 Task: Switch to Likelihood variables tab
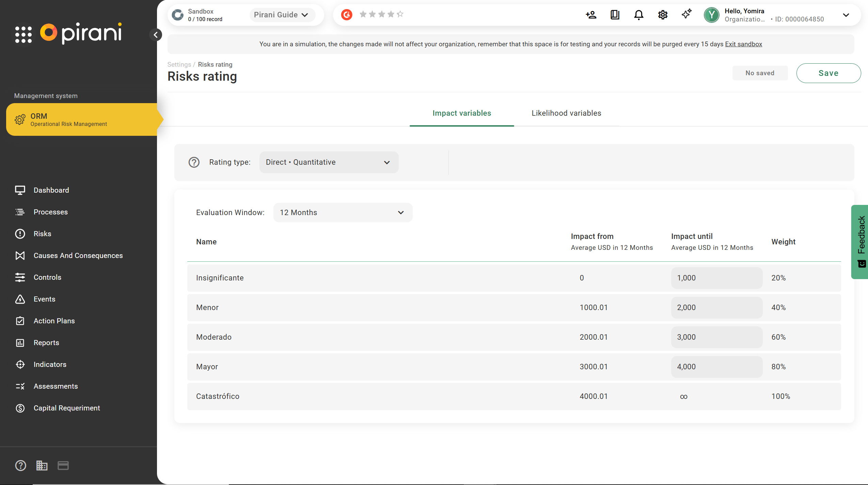coord(566,113)
